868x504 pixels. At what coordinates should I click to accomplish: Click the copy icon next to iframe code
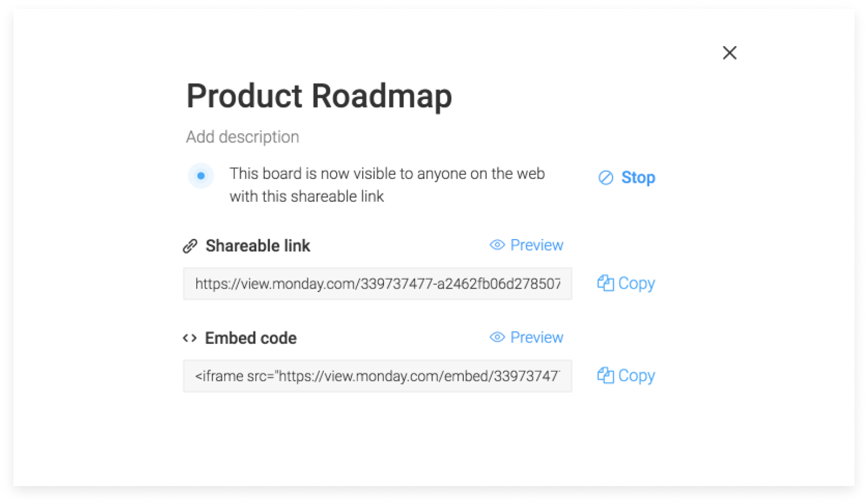point(605,375)
